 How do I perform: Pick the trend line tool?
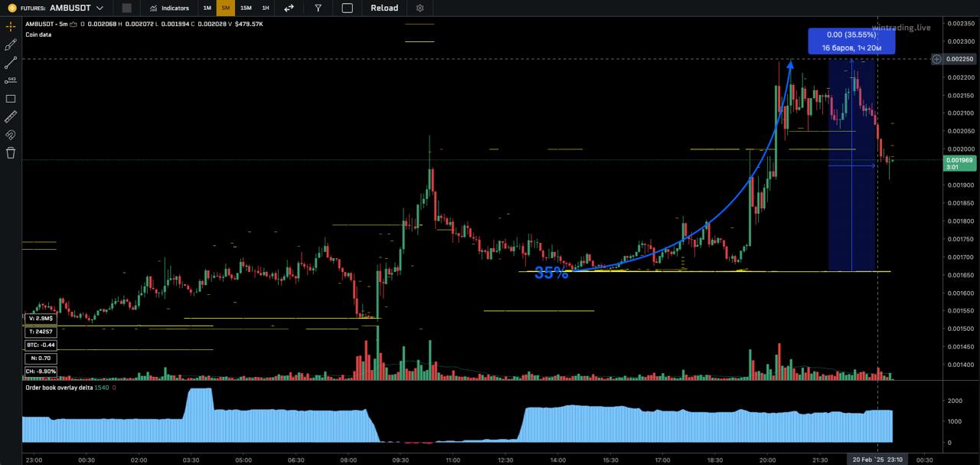point(11,63)
